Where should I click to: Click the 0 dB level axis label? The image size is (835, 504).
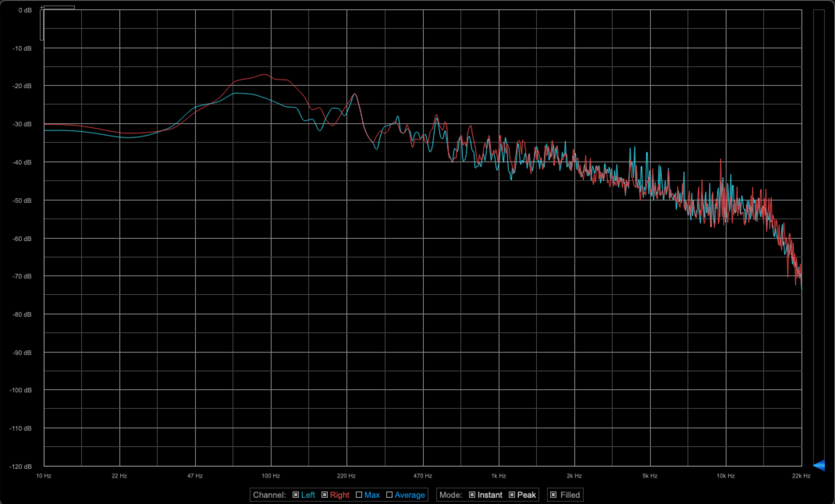(x=25, y=10)
